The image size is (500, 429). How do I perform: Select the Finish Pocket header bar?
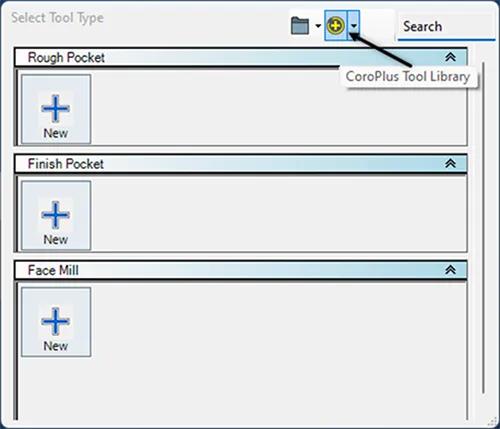tap(241, 164)
